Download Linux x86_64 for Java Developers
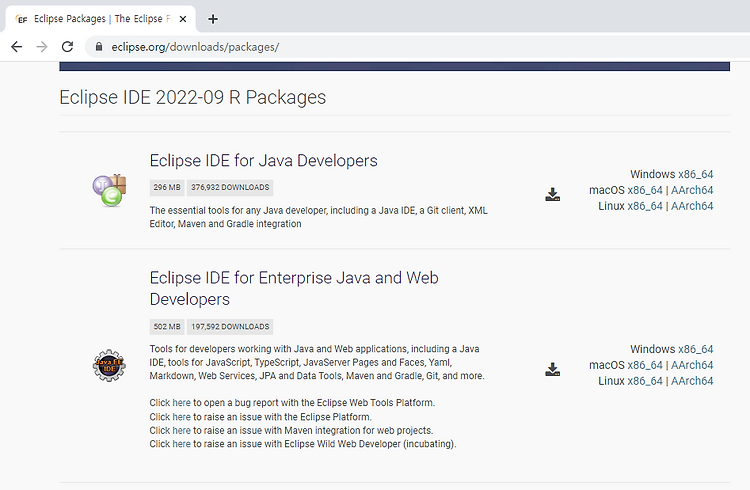Viewport: 750px width, 490px height. click(645, 206)
